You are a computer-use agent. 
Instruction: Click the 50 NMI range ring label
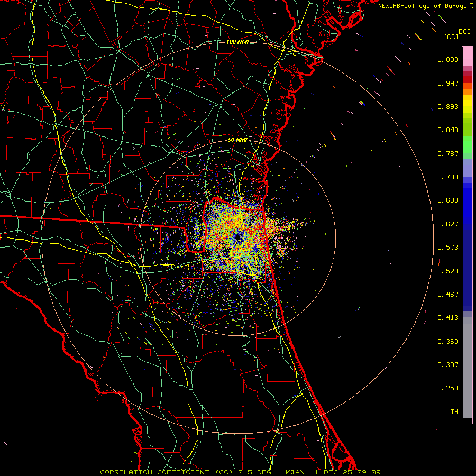(x=237, y=140)
